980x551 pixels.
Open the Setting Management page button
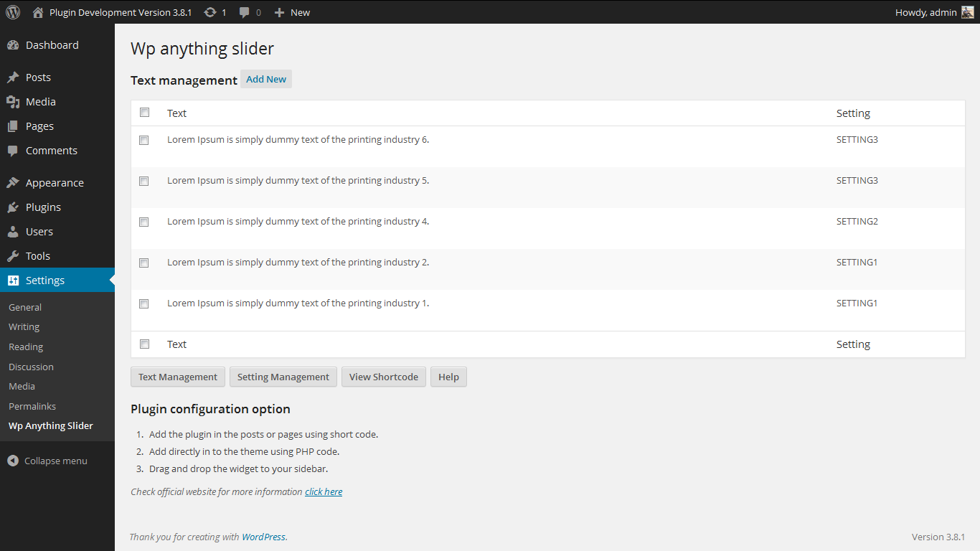coord(283,377)
